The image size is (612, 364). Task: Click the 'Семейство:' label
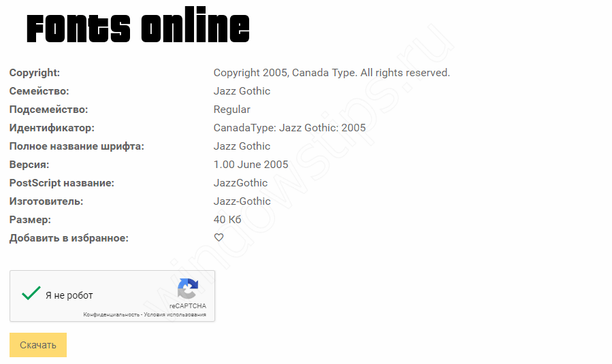[x=39, y=91]
